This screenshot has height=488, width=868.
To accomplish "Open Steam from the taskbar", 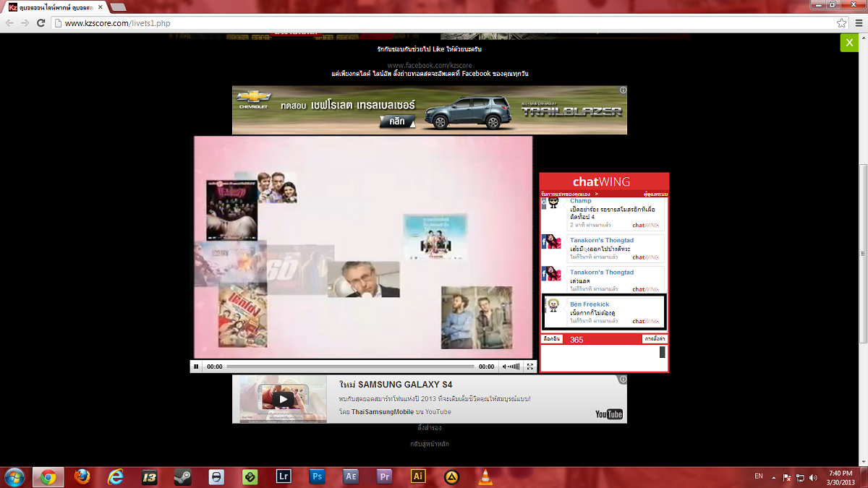I will pos(182,477).
